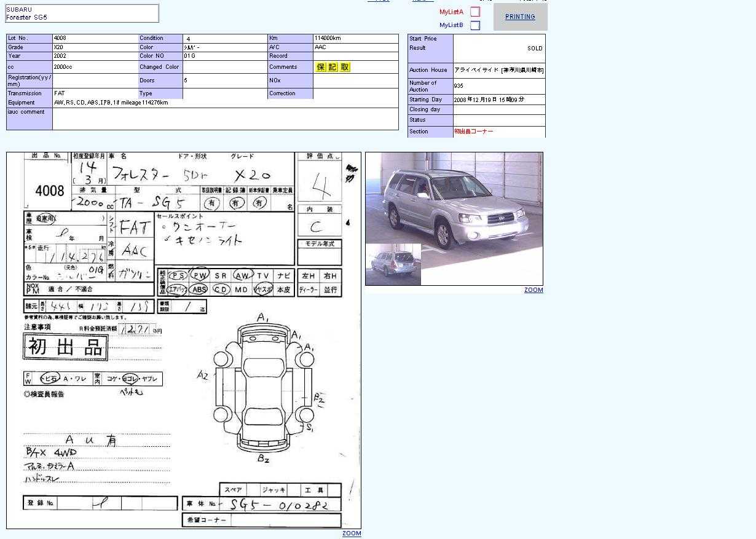
Task: Click the yellow 記 comment icon
Action: click(333, 67)
